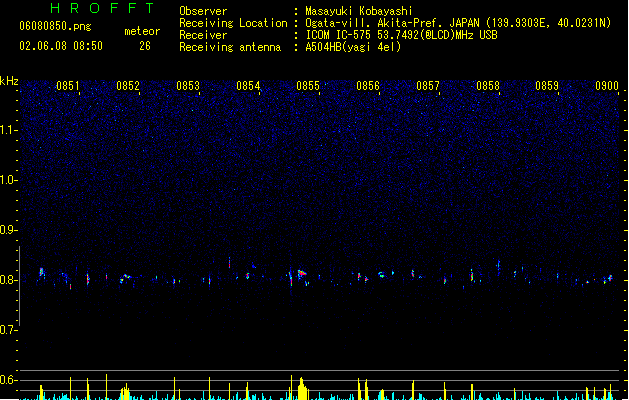The height and width of the screenshot is (400, 629).
Task: Click the Receiving Location label
Action: (233, 23)
